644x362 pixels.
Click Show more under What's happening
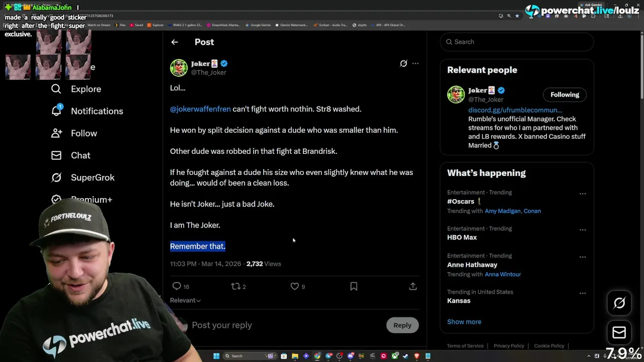tap(464, 322)
